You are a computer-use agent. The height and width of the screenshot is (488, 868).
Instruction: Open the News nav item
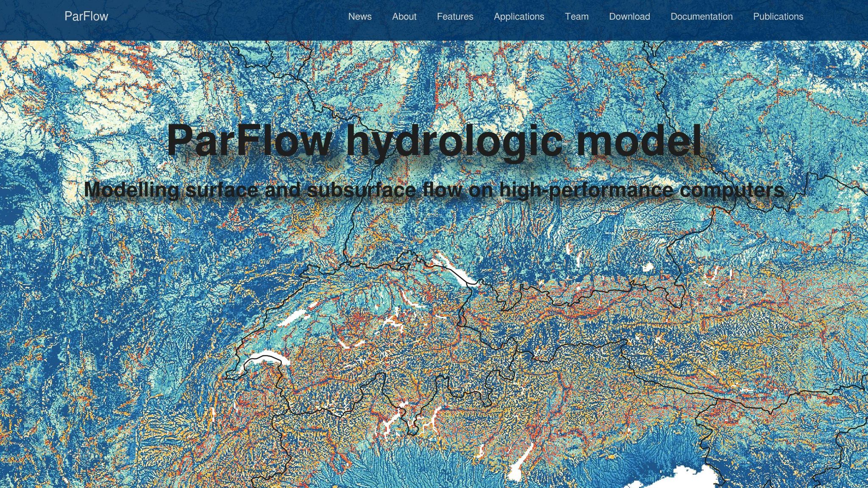point(360,17)
